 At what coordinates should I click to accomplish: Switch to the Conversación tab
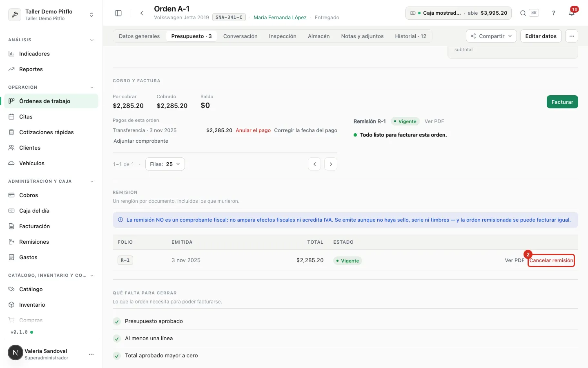[241, 36]
